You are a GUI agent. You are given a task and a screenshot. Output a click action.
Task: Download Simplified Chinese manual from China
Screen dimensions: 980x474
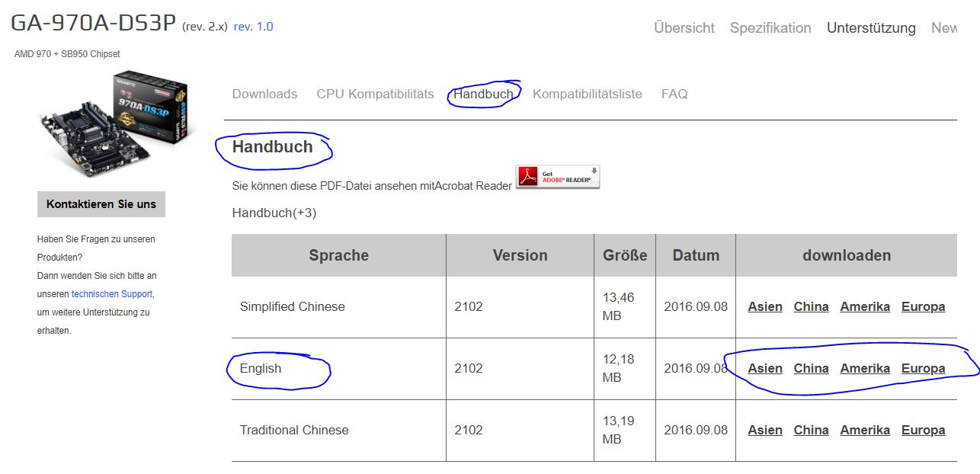811,306
